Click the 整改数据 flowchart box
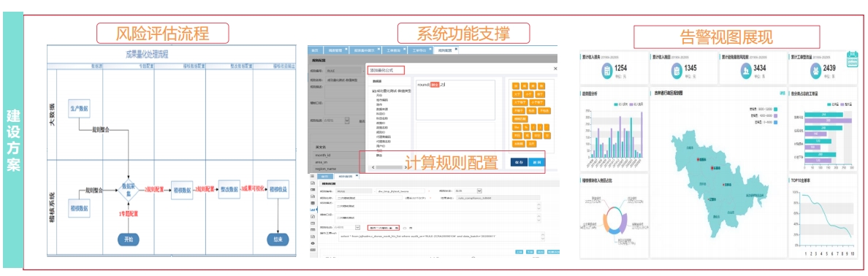Viewport: 868px width, 276px height. point(229,188)
